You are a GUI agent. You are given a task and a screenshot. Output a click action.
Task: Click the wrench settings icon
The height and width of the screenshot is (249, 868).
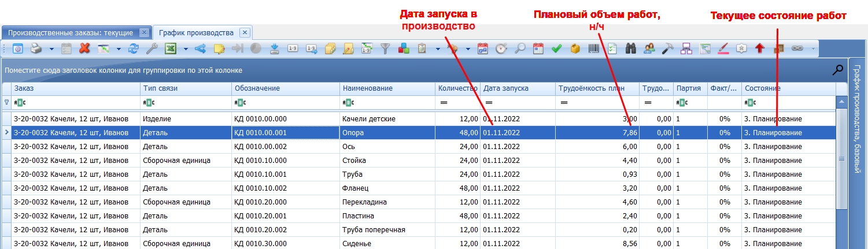pyautogui.click(x=152, y=49)
